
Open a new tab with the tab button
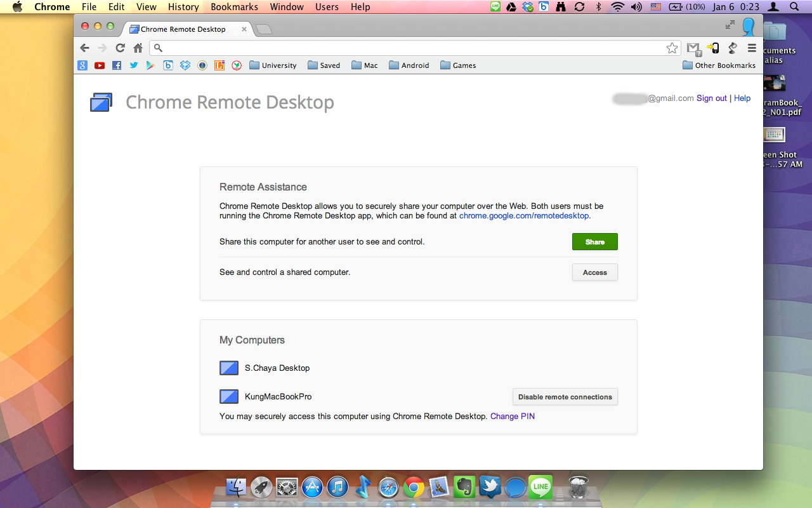pos(264,29)
